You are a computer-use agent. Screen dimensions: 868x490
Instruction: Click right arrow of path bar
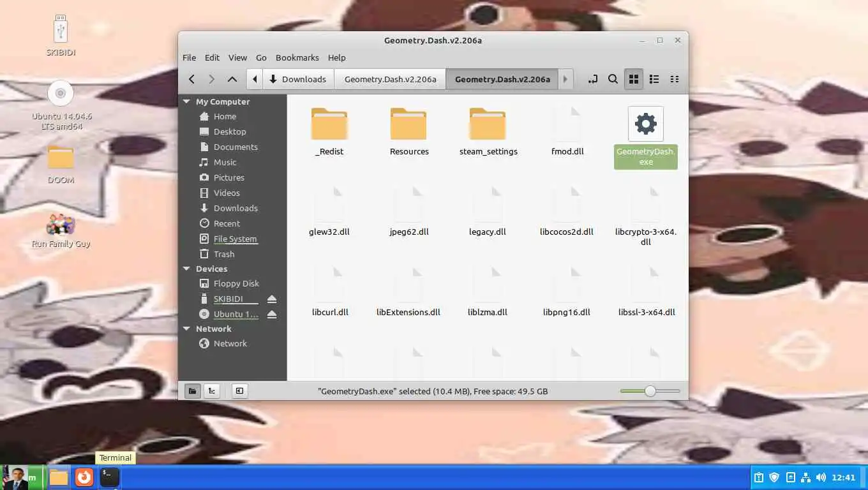coord(565,79)
